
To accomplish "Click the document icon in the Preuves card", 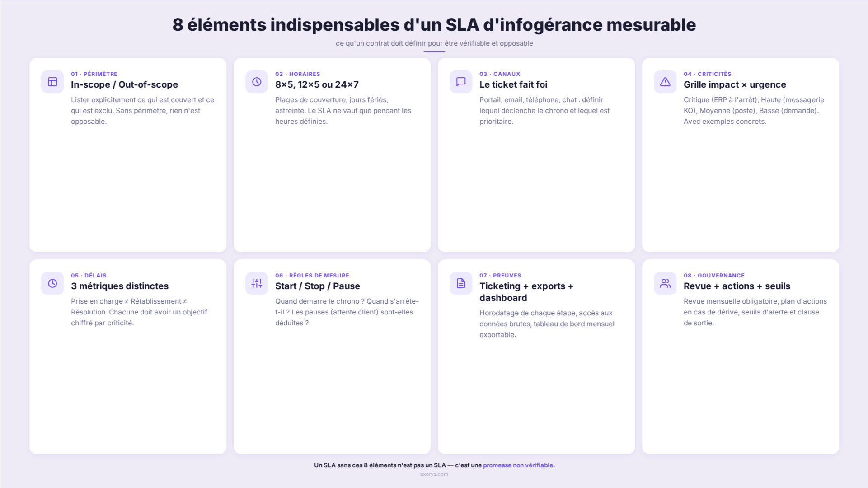I will click(x=461, y=283).
